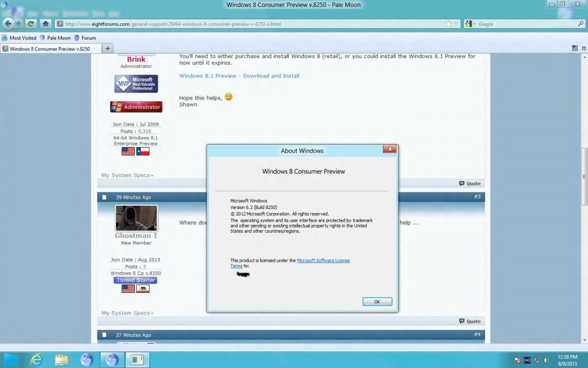Open File Explorer from the taskbar
Viewport: 588px width, 368px height.
tap(61, 360)
